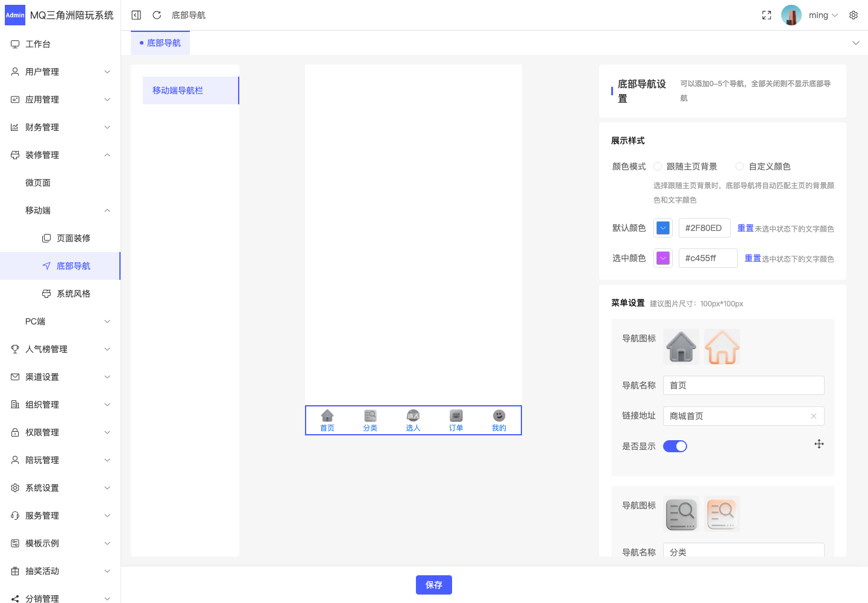Click the 工作台 monitor icon
Viewport: 868px width, 603px height.
click(x=15, y=44)
